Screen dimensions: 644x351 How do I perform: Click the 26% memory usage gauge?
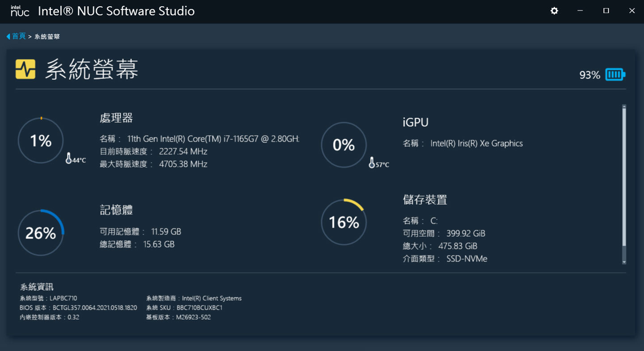pos(41,233)
